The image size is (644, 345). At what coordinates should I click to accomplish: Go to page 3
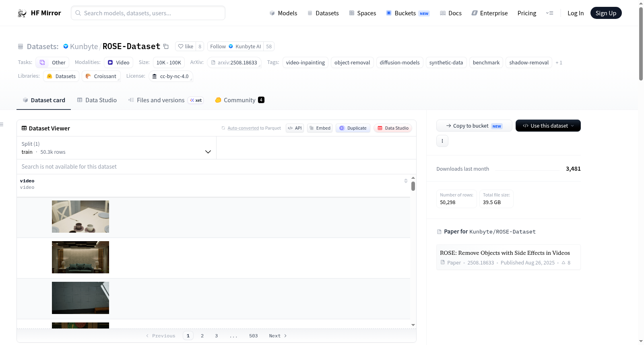click(216, 336)
